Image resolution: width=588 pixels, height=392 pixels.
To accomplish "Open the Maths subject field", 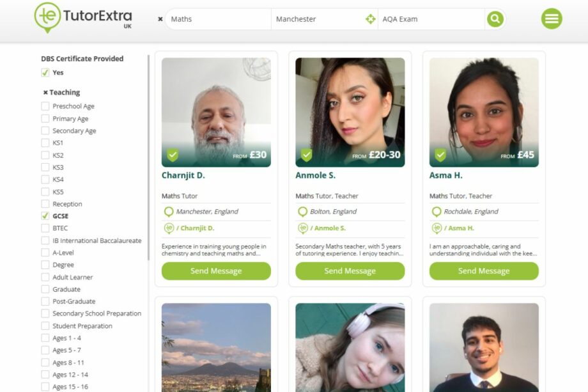I will click(x=217, y=19).
